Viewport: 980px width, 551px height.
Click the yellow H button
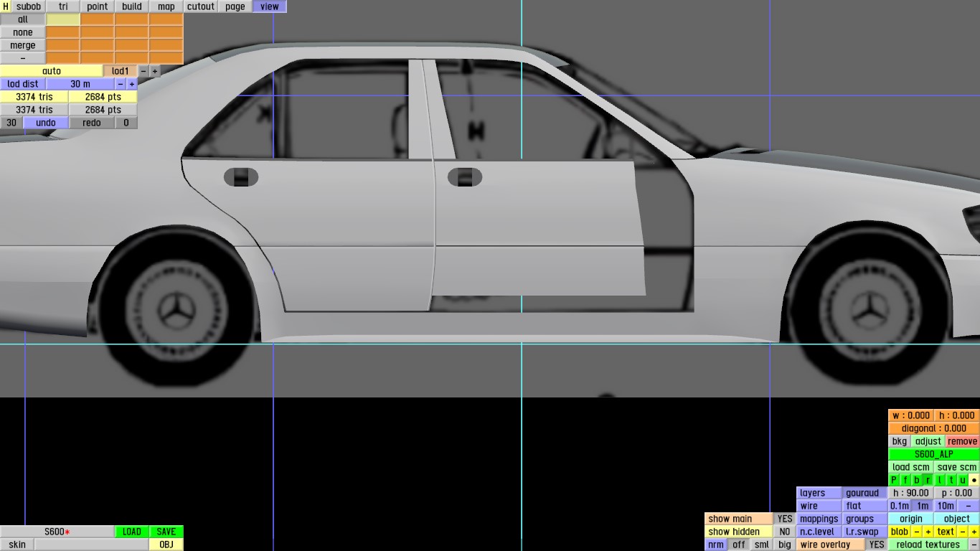[6, 6]
